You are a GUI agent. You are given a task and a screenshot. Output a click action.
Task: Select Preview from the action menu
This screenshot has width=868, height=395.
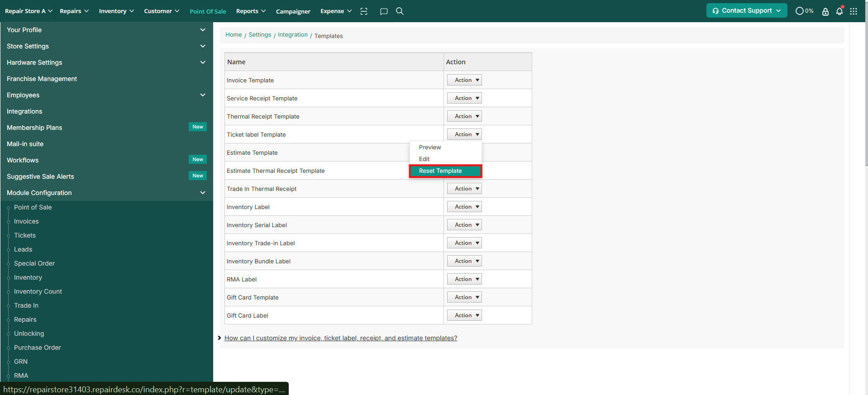[446, 148]
